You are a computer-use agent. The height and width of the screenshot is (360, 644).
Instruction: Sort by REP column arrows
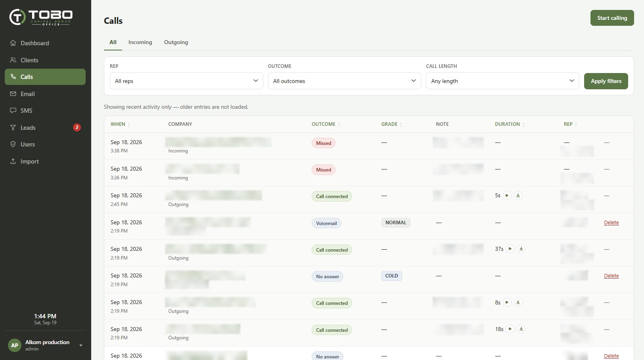click(x=576, y=125)
